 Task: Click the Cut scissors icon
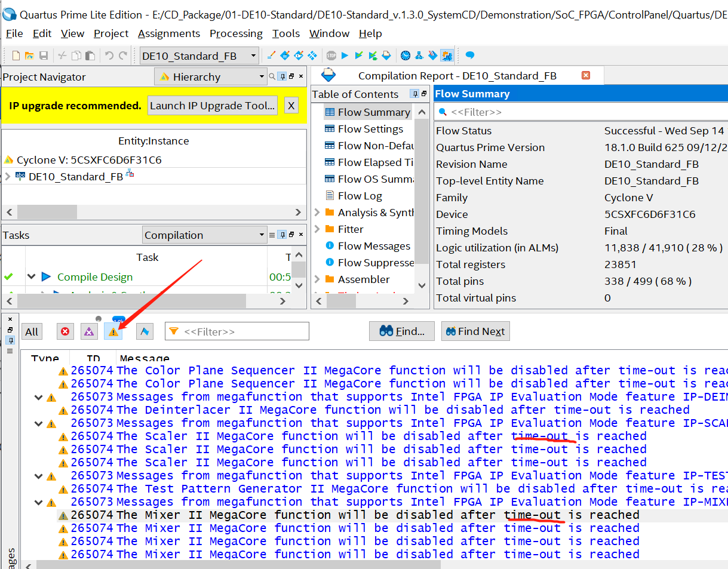coord(62,56)
